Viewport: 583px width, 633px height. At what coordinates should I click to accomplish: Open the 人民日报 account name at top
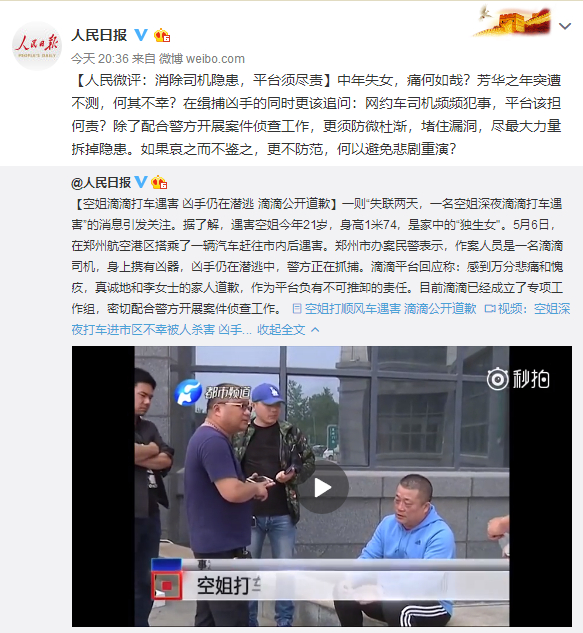click(x=99, y=35)
